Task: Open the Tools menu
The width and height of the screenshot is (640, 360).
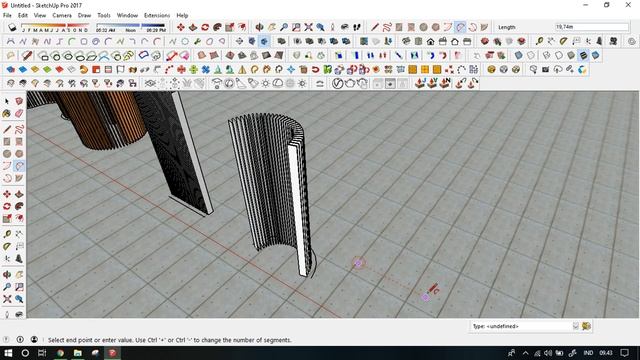Action: coord(104,15)
